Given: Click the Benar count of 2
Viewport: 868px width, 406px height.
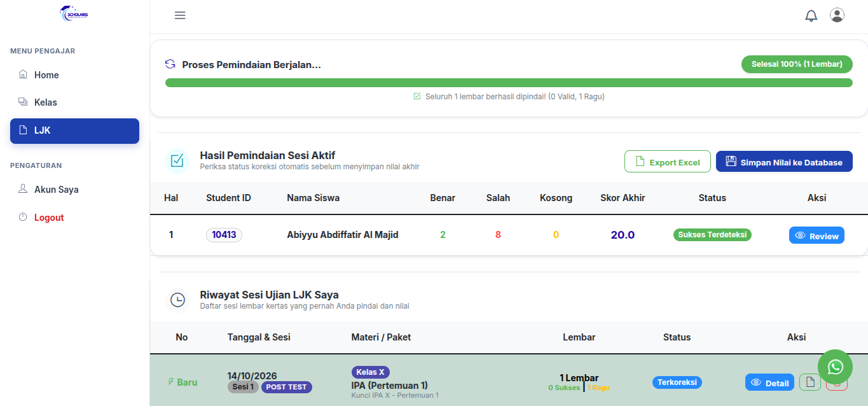Looking at the screenshot, I should [x=443, y=235].
